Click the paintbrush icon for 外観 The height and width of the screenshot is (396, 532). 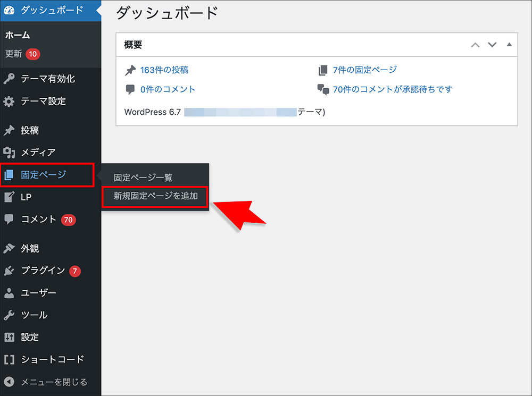coord(9,249)
